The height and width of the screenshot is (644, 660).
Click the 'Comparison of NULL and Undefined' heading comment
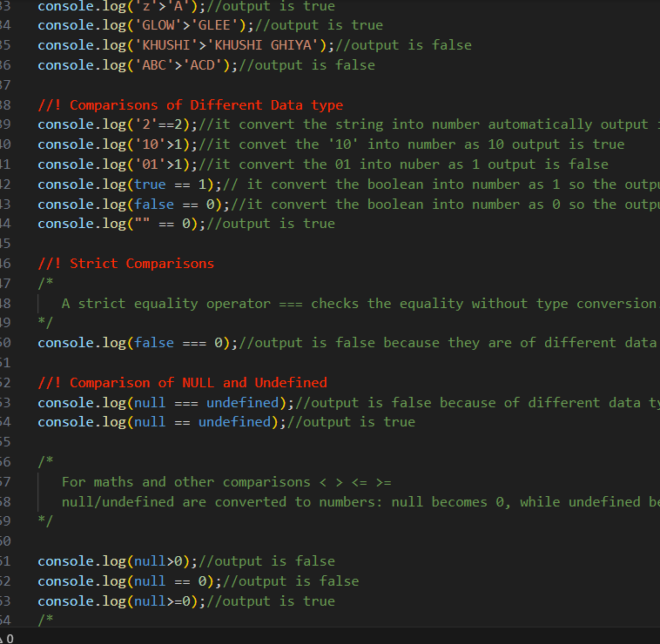[182, 383]
